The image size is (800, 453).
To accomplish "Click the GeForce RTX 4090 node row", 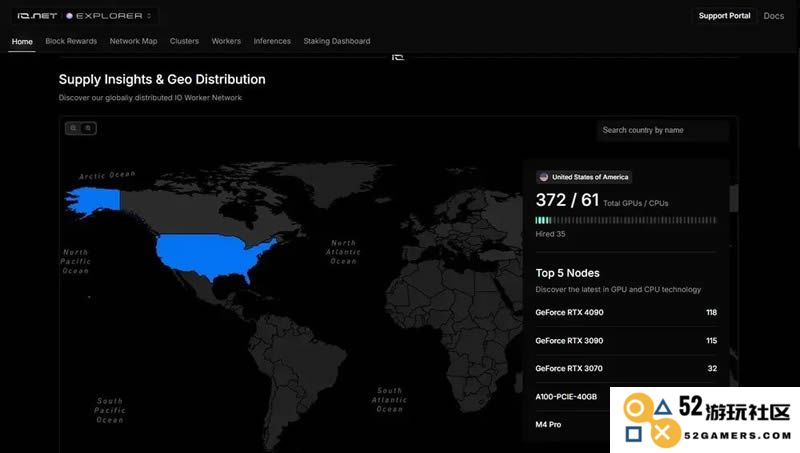I will [626, 312].
